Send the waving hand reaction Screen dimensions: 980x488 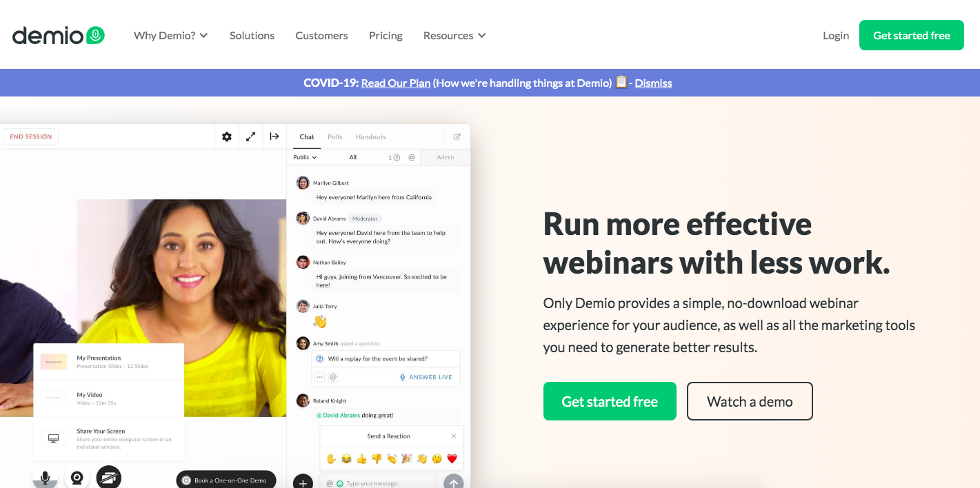point(422,458)
